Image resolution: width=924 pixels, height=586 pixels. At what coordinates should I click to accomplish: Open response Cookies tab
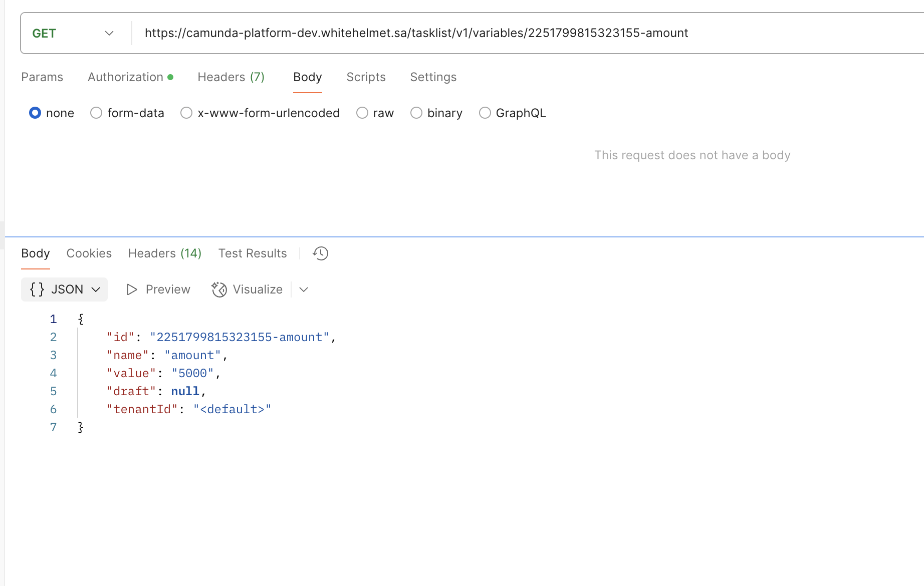pyautogui.click(x=89, y=253)
